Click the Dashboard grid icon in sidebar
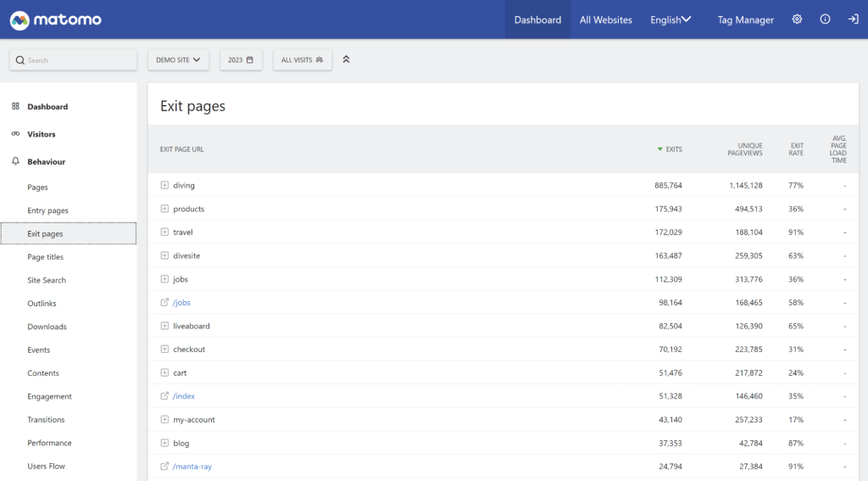868x481 pixels. (15, 106)
